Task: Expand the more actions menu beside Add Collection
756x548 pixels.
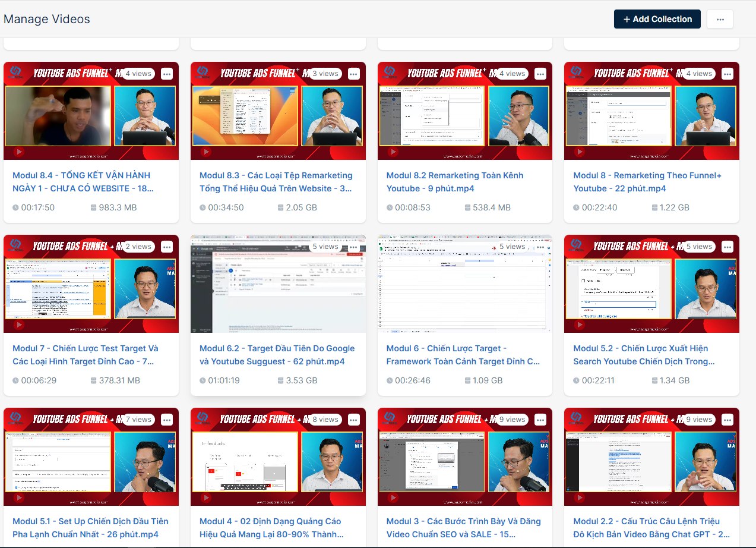Action: point(720,19)
